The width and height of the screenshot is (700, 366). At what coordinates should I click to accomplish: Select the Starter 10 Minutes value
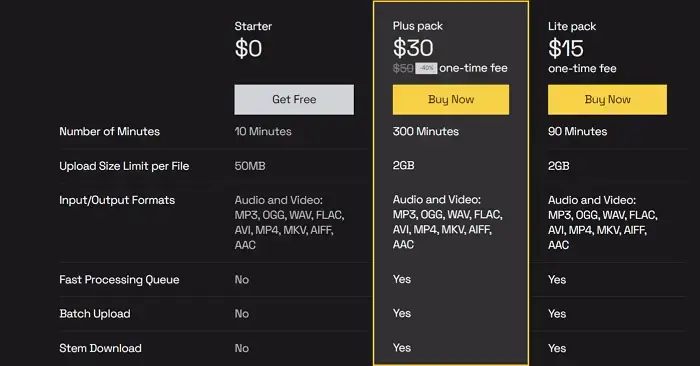click(263, 131)
